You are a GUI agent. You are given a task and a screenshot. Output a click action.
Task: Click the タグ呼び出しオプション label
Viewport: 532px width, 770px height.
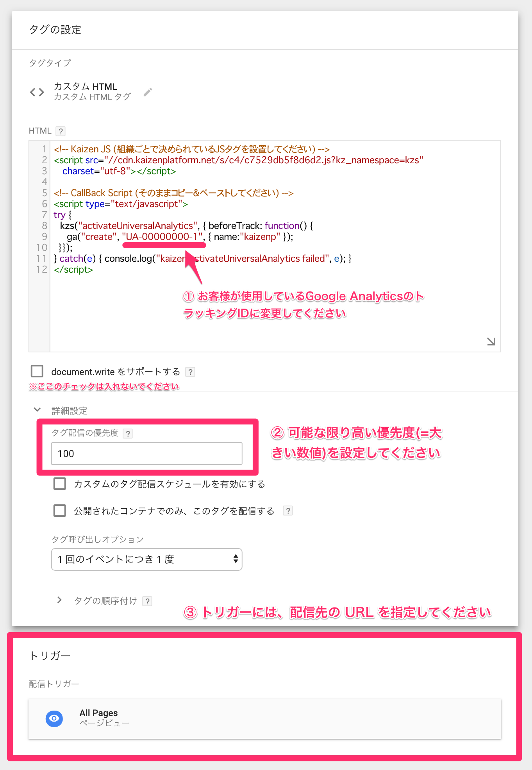pyautogui.click(x=98, y=540)
